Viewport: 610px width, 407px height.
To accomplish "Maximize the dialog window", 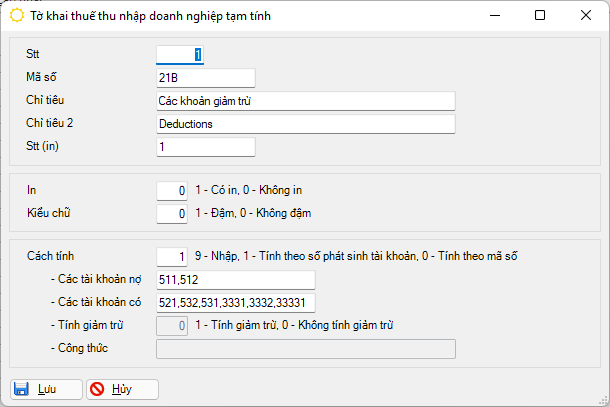I will [x=540, y=16].
